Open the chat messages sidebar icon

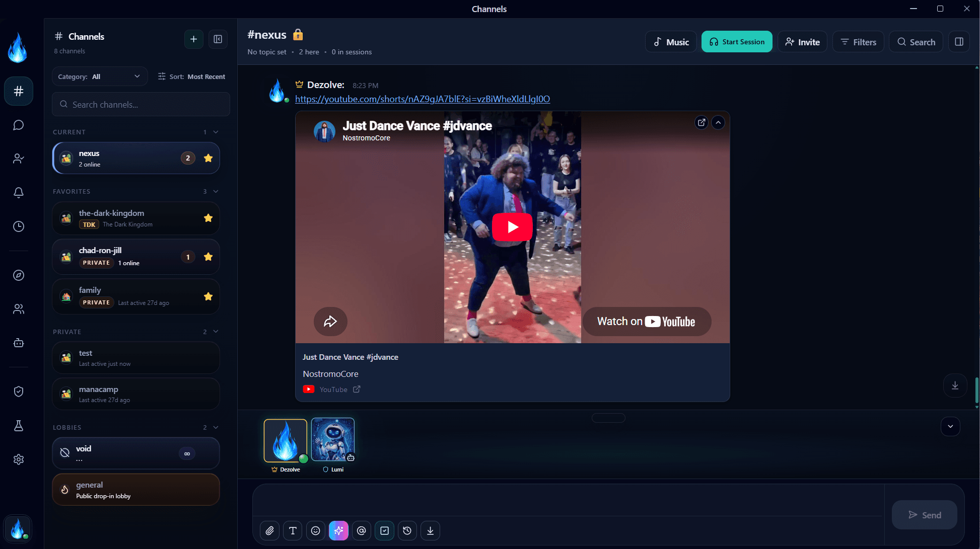tap(19, 125)
